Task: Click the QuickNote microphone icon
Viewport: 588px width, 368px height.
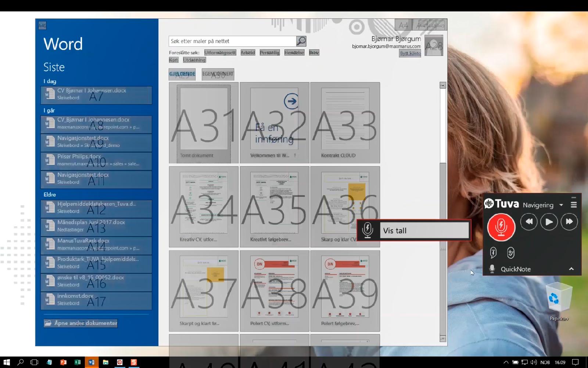Action: pyautogui.click(x=492, y=269)
